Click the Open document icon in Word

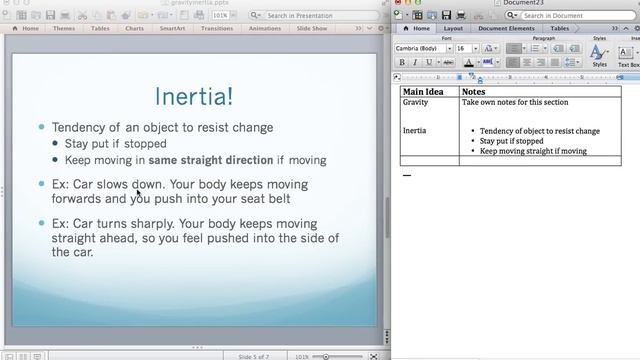(432, 16)
